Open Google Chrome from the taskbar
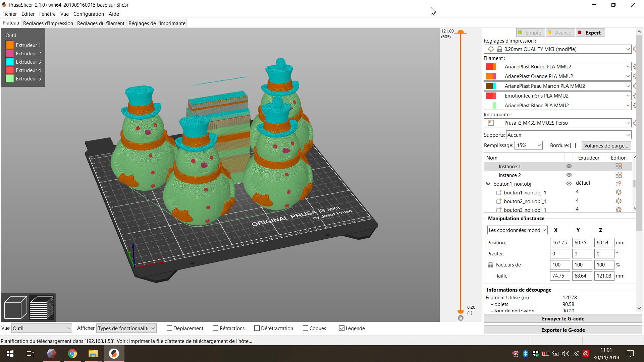 pyautogui.click(x=72, y=354)
